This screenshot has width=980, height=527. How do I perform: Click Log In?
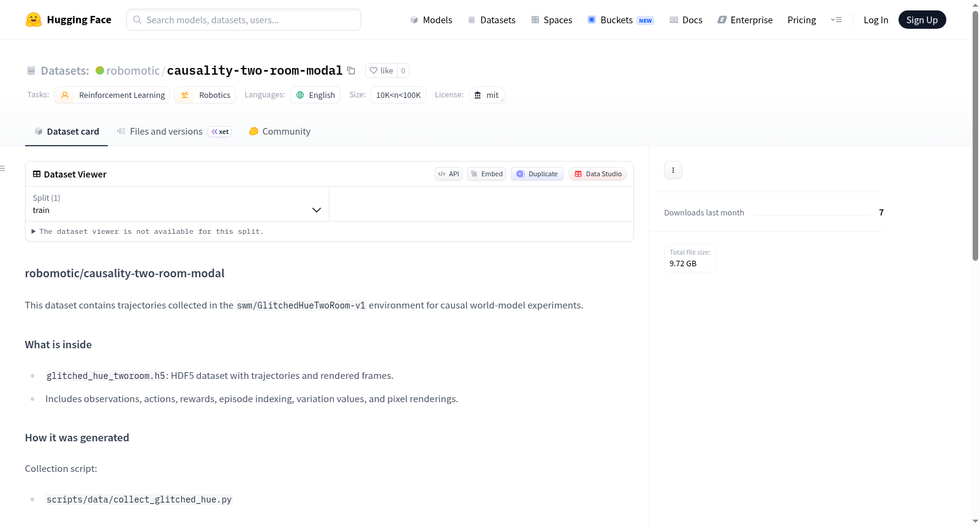click(x=876, y=20)
